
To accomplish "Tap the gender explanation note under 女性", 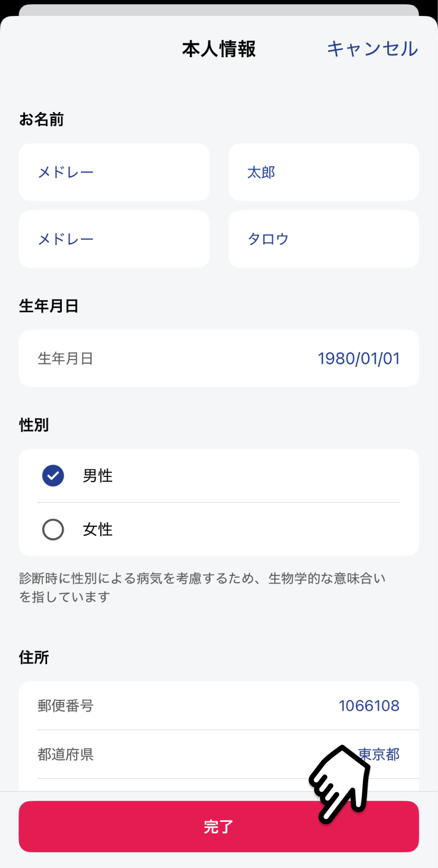I will click(x=202, y=587).
